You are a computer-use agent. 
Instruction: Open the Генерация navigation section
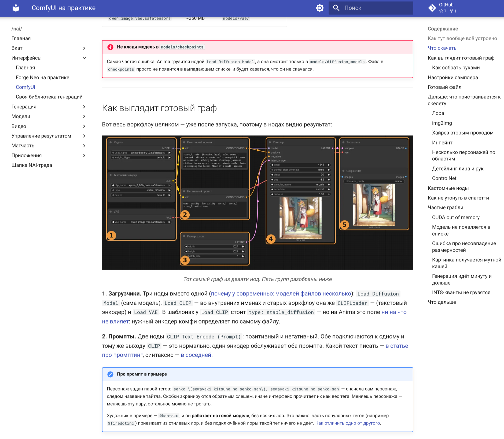[x=24, y=107]
